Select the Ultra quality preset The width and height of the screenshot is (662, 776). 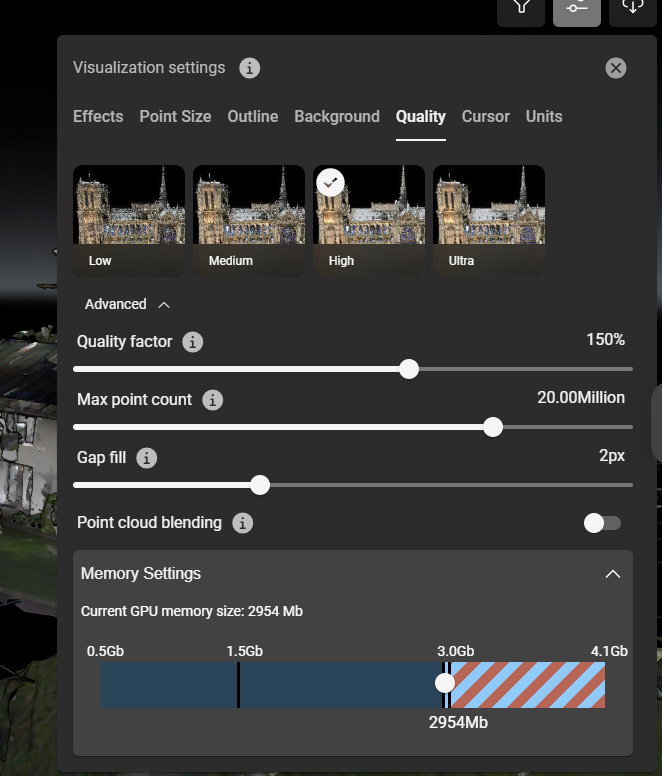tap(488, 220)
